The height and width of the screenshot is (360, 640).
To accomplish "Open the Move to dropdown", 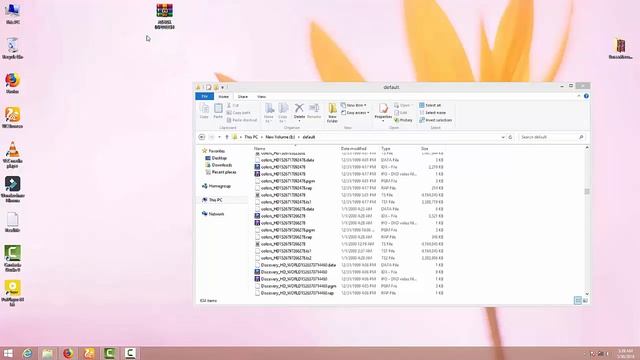I will point(269,113).
